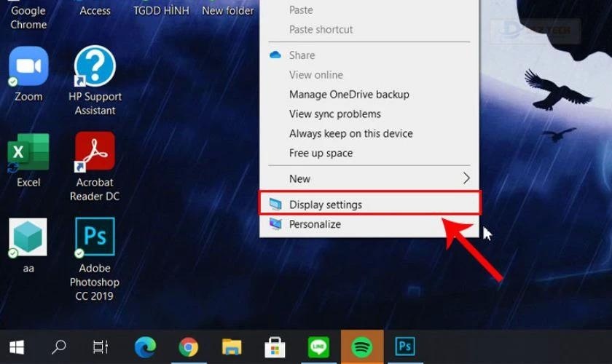Click Paste in context menu
Screen dimensions: 612x364
coord(369,10)
